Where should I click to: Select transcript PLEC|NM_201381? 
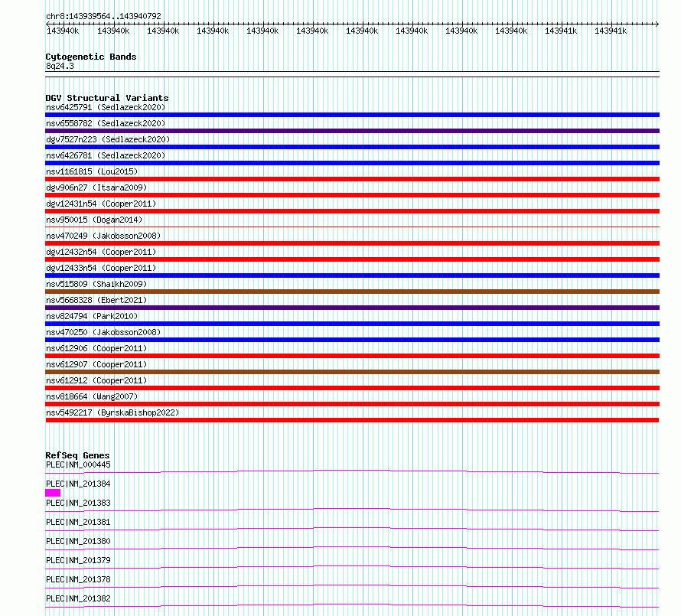pyautogui.click(x=78, y=522)
